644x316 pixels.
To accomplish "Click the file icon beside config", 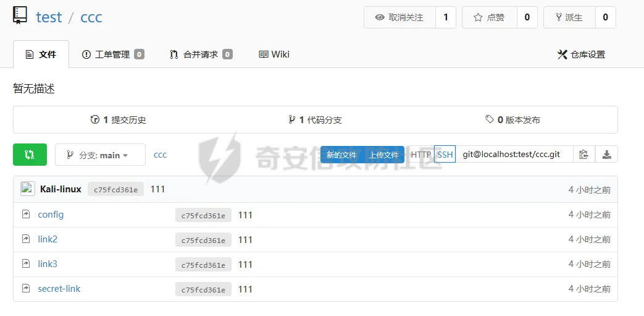I will pyautogui.click(x=26, y=215).
